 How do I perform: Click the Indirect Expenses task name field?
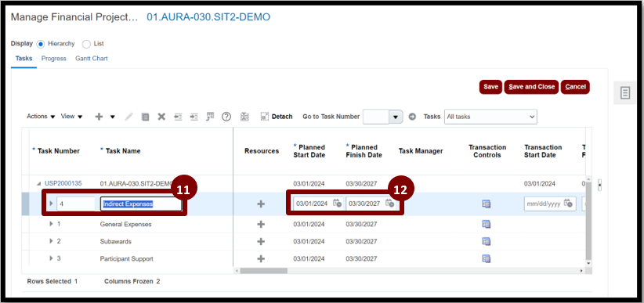(141, 204)
